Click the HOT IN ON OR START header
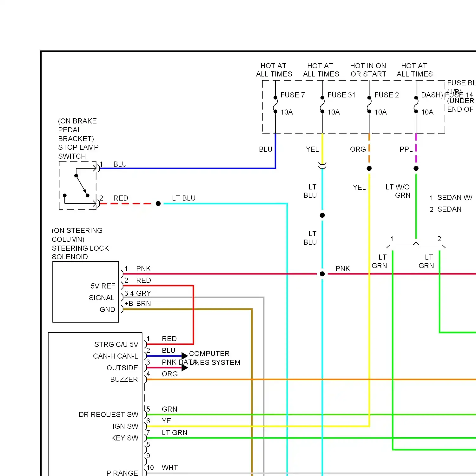The width and height of the screenshot is (476, 476). pyautogui.click(x=368, y=70)
